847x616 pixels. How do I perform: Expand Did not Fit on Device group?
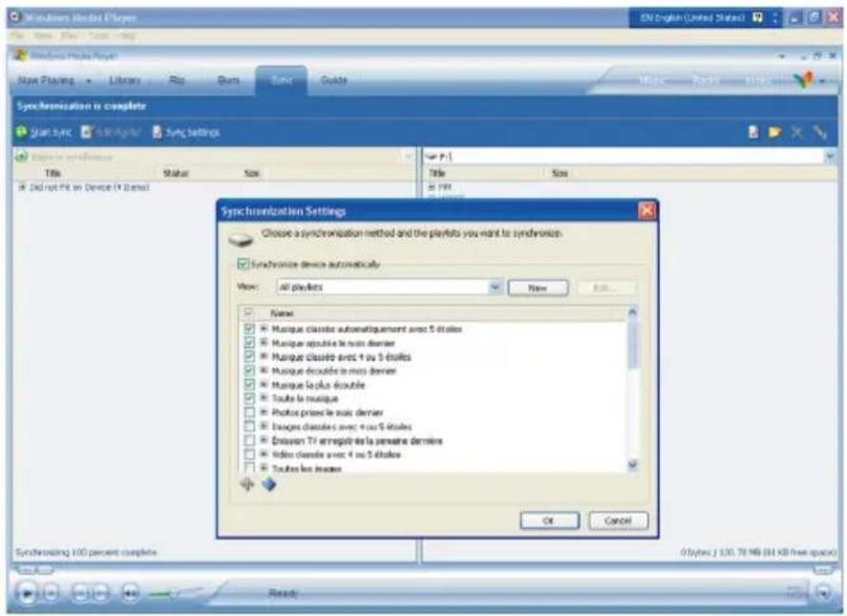click(x=22, y=187)
